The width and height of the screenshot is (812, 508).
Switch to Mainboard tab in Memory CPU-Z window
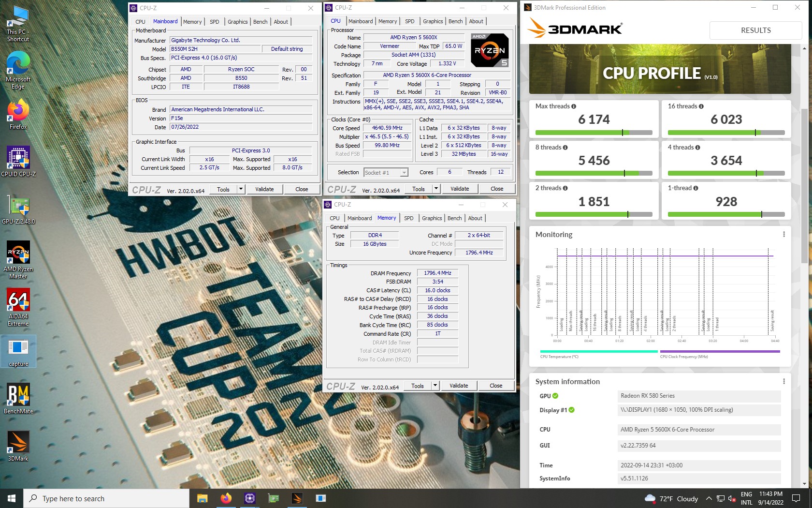coord(360,218)
